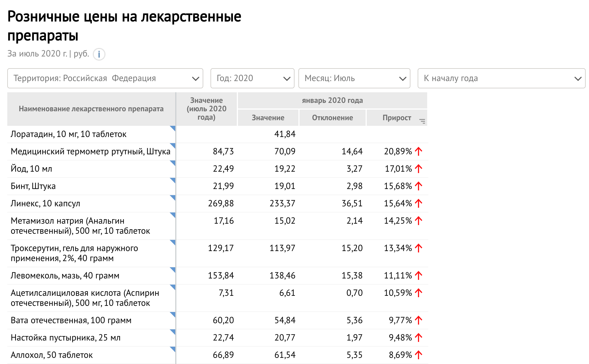Click the red arrow beside 10,59% for Аспирин
This screenshot has height=364, width=589.
419,293
